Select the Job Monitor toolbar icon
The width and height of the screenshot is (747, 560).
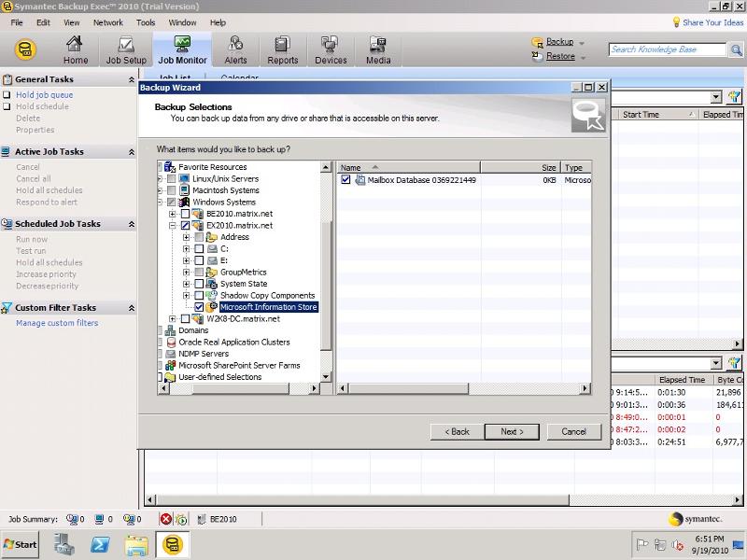[x=182, y=49]
